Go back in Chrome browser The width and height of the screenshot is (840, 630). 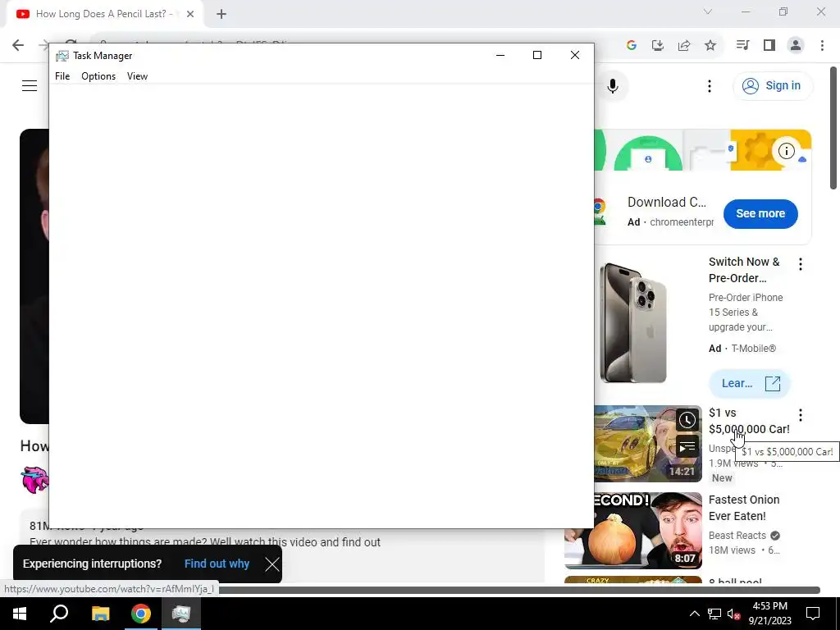[18, 45]
